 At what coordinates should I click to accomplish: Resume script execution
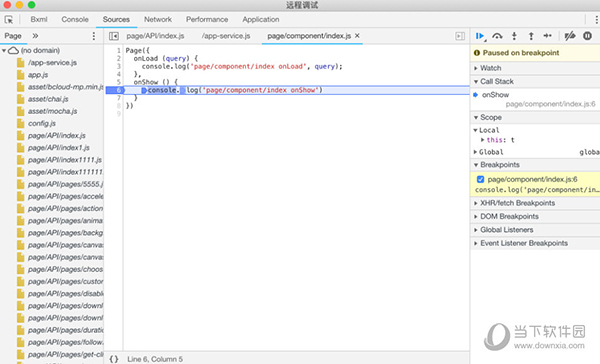pos(480,36)
